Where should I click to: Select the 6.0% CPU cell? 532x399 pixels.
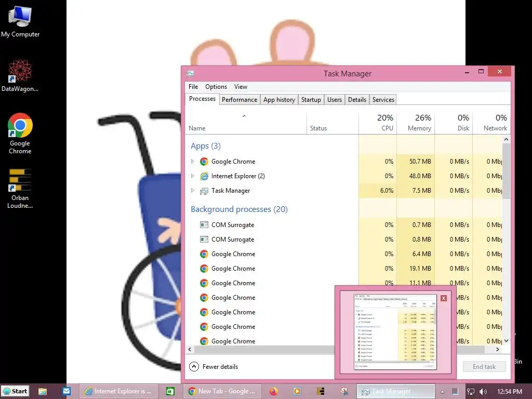pyautogui.click(x=378, y=191)
